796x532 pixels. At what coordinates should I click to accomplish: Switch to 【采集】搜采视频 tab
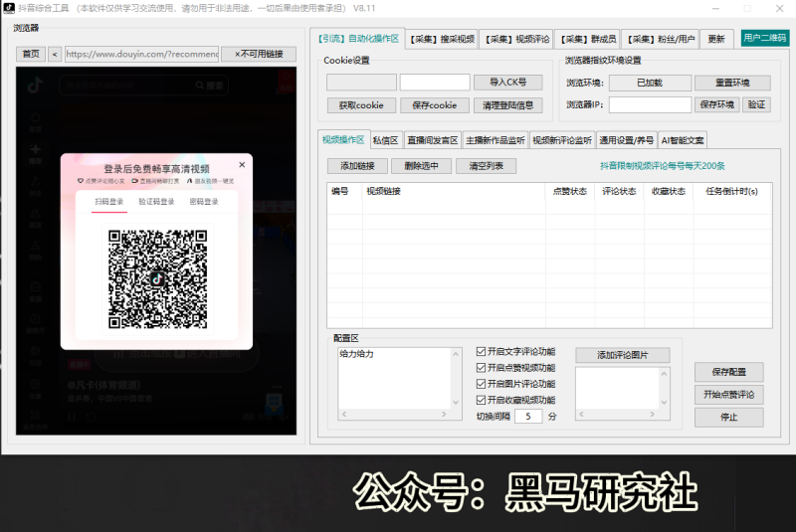pyautogui.click(x=442, y=39)
